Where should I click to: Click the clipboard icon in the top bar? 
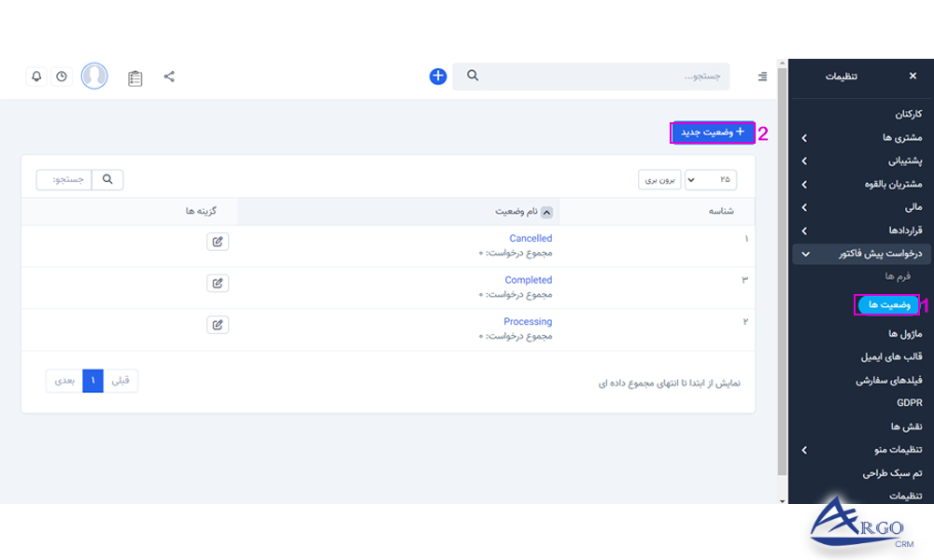pyautogui.click(x=134, y=77)
